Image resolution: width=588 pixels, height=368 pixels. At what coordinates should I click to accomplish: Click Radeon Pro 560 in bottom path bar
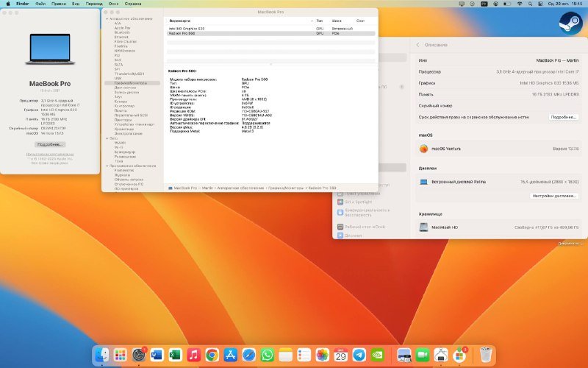(322, 188)
